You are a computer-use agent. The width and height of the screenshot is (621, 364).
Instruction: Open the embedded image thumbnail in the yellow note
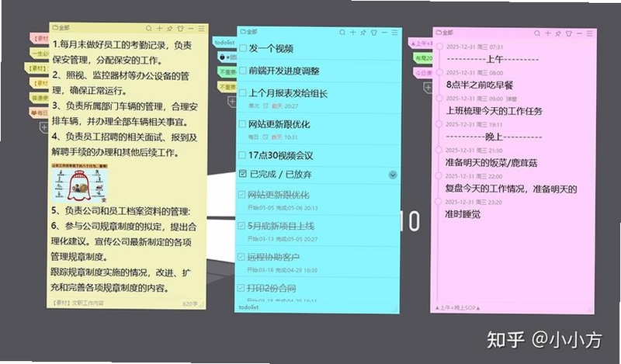(80, 183)
